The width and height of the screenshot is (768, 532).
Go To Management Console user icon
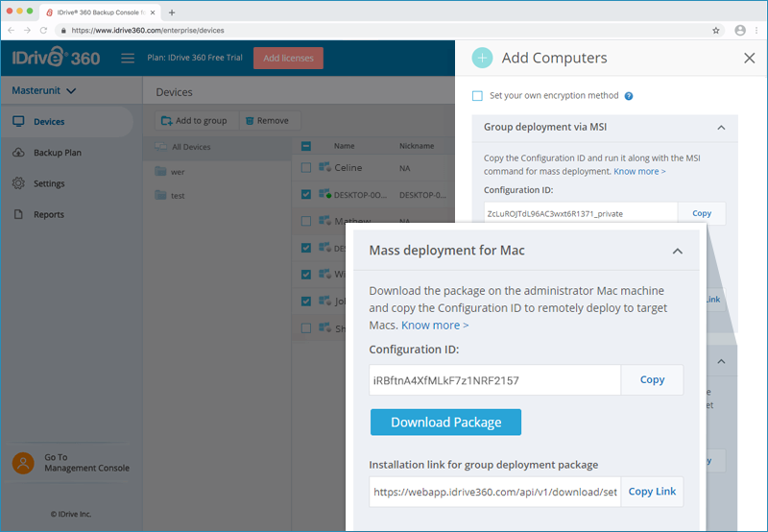(23, 463)
